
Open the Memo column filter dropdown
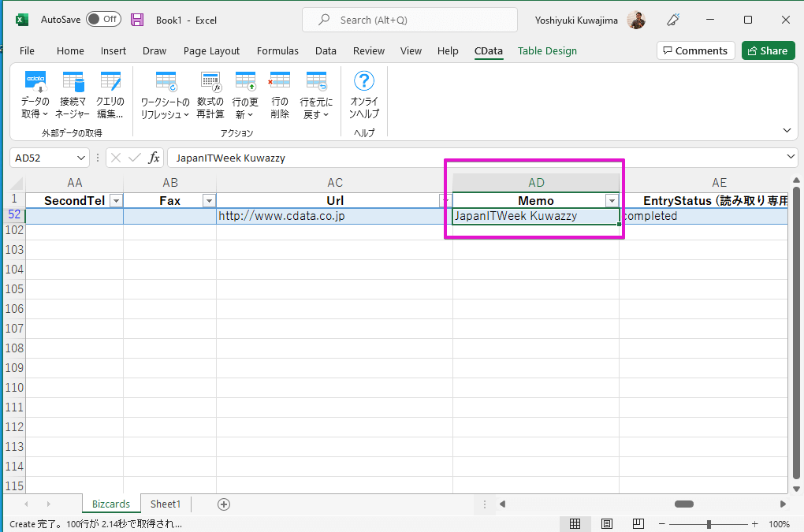611,201
